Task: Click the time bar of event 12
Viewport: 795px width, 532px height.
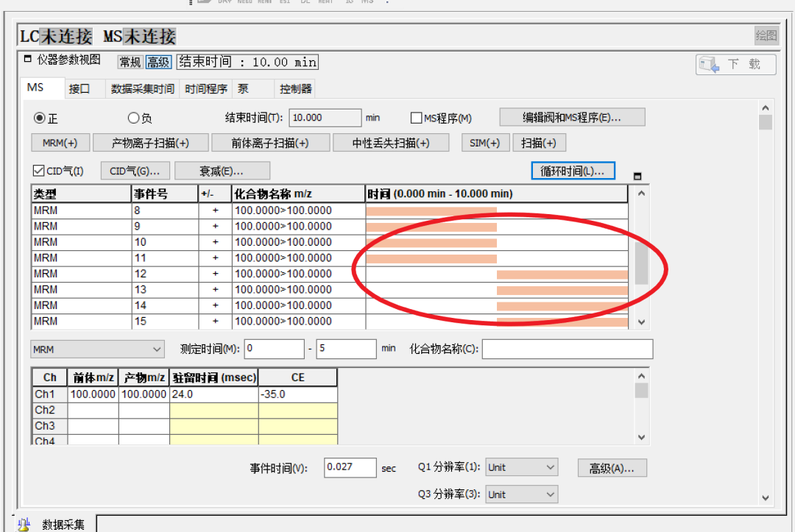Action: tap(562, 274)
